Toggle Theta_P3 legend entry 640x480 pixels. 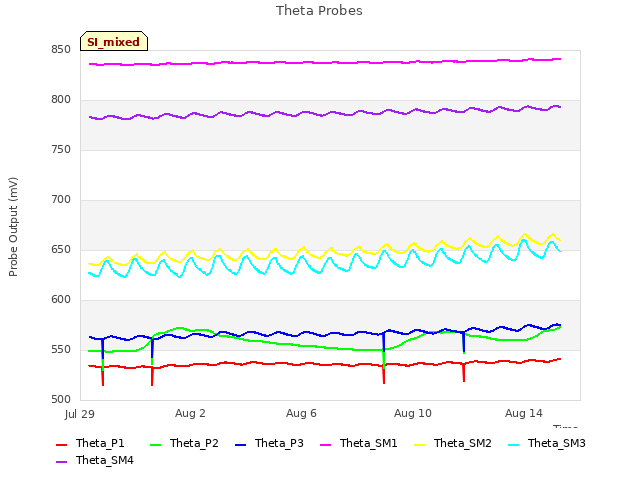click(x=269, y=443)
